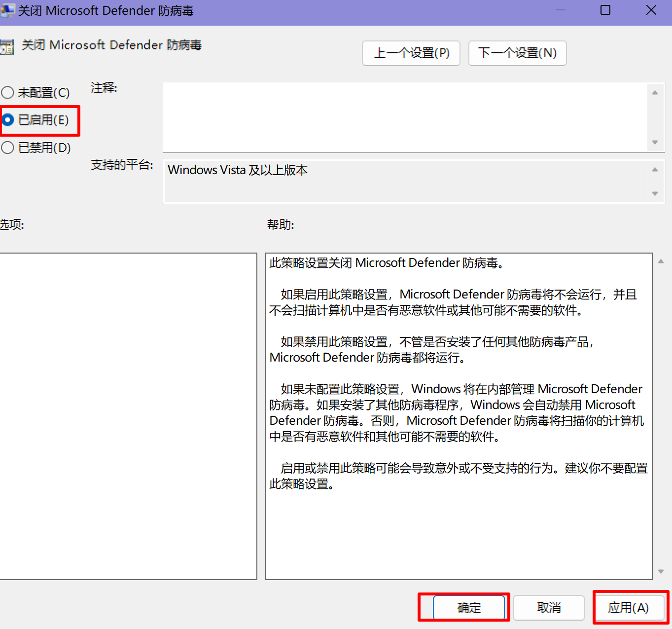The height and width of the screenshot is (629, 672).
Task: Click the 帮助 panel scroll up arrow
Action: pyautogui.click(x=661, y=261)
